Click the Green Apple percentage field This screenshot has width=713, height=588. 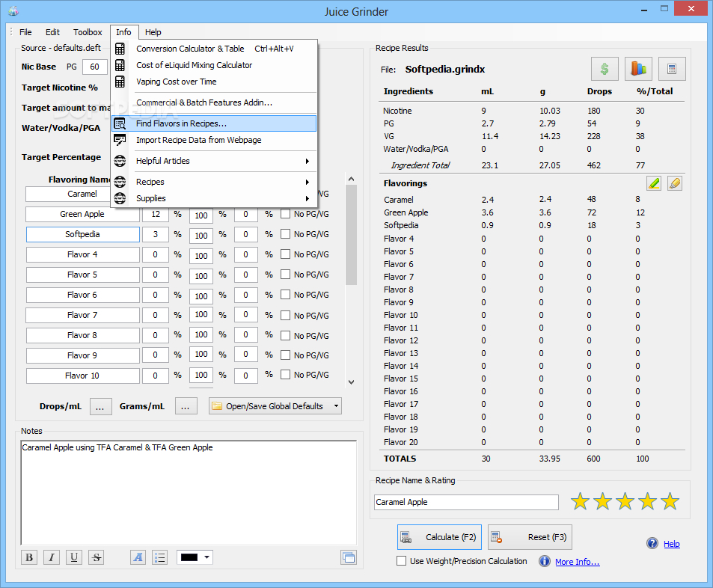[x=156, y=214]
